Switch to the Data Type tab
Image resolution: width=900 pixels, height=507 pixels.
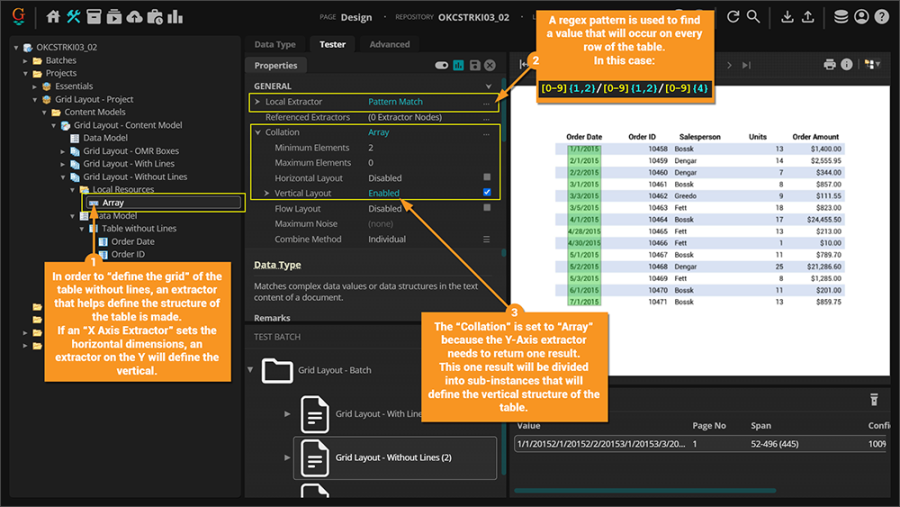coord(275,44)
